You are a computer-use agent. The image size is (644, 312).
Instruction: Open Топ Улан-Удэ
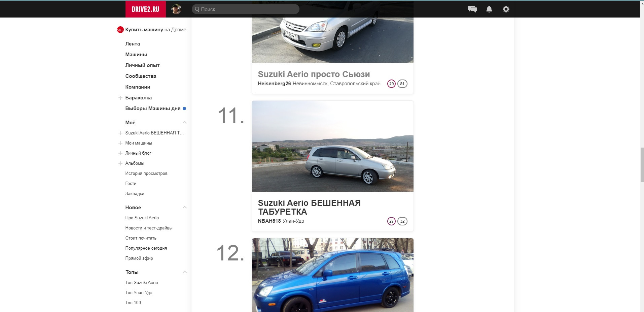pos(139,293)
